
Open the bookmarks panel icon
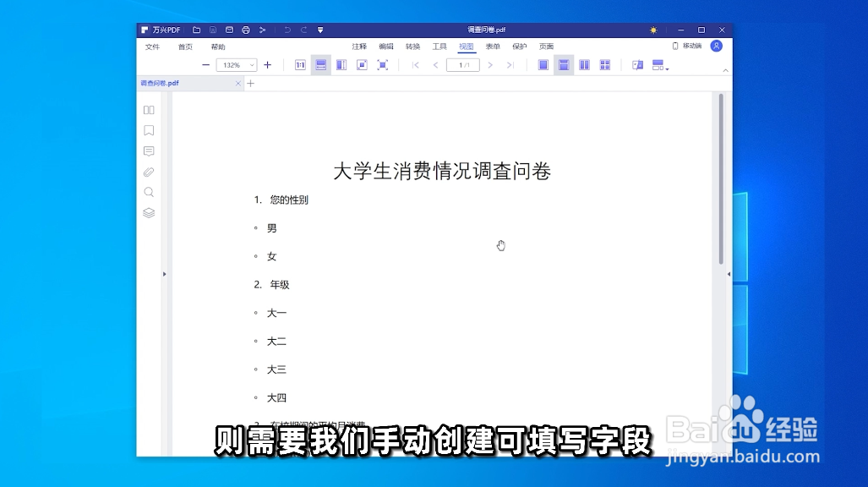(x=149, y=130)
